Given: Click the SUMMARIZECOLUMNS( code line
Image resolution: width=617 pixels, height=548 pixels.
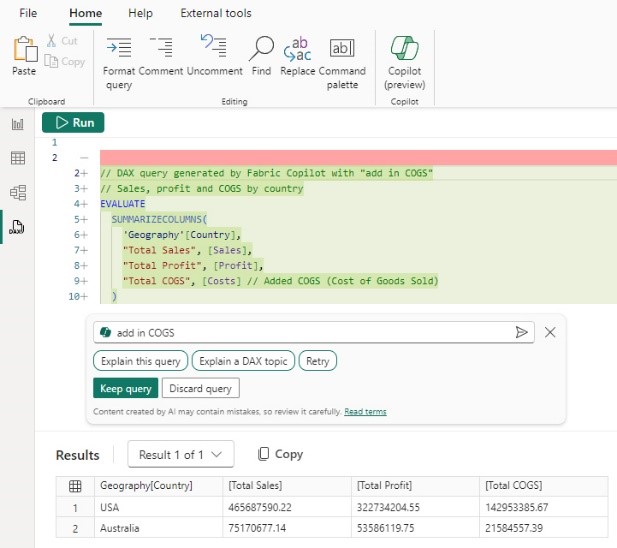Looking at the screenshot, I should (x=159, y=219).
